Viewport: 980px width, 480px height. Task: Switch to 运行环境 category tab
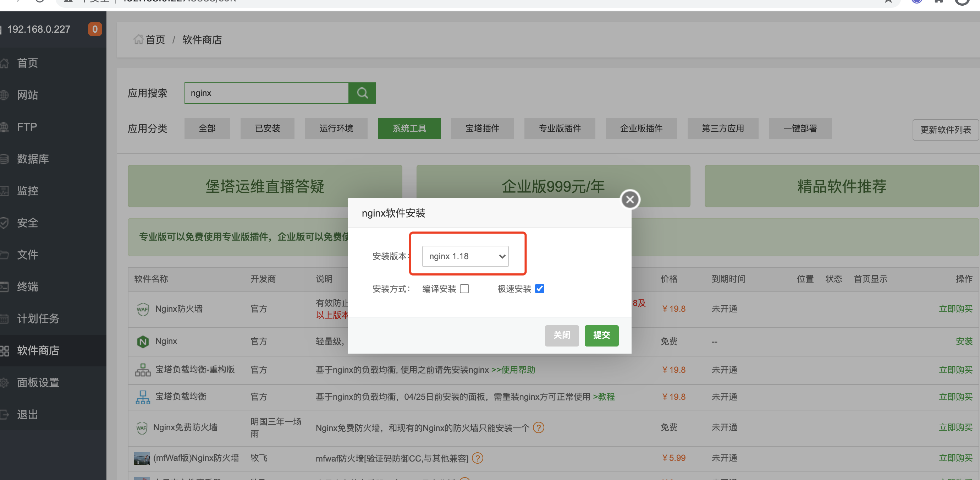point(336,129)
